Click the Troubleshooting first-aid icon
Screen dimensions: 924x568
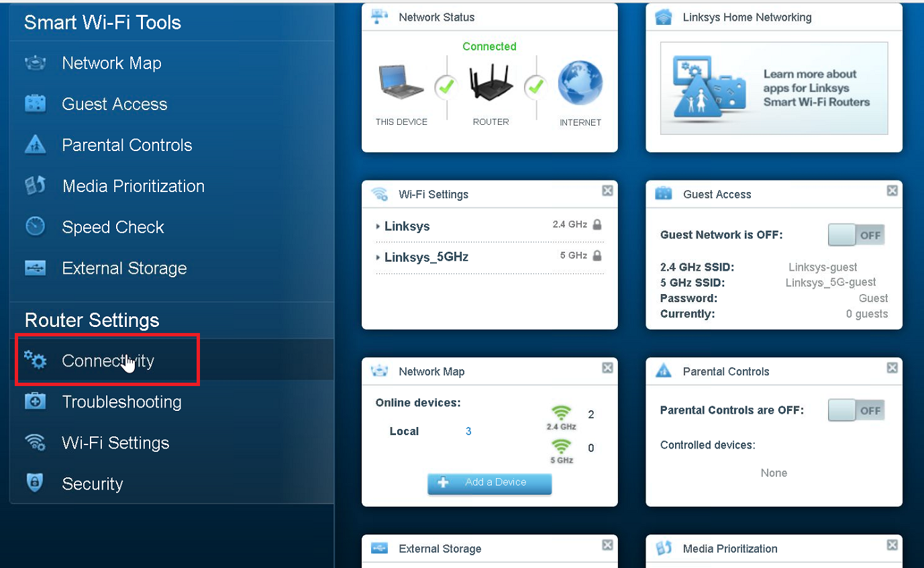(x=35, y=401)
